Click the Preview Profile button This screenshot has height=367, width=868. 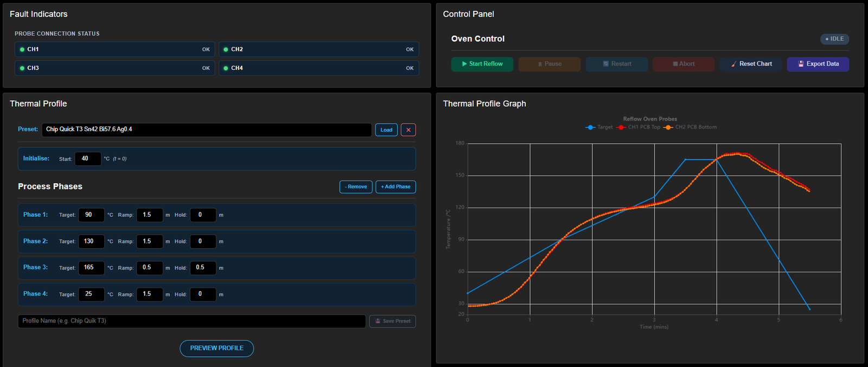[x=217, y=349]
